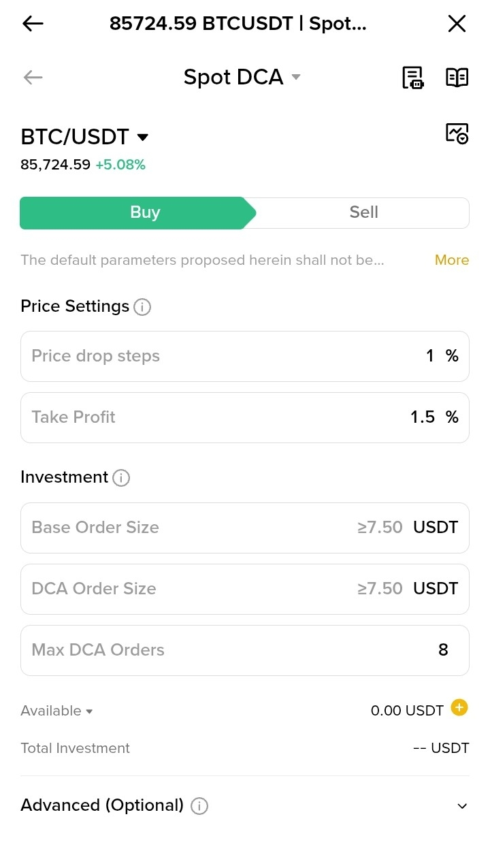The image size is (490, 868).
Task: Expand the Advanced (Optional) section chevron
Action: point(462,806)
